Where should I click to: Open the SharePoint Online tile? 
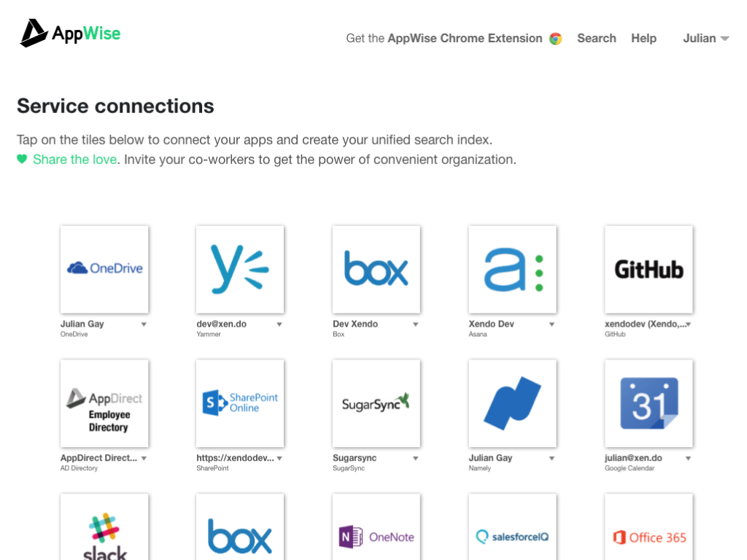[x=240, y=403]
